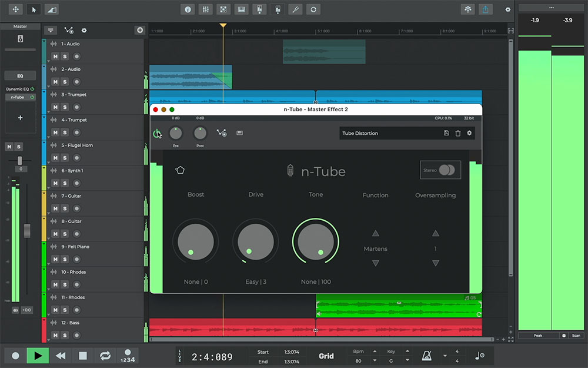Viewport: 588px width, 368px height.
Task: Mute the 5 - Flugel Horn track
Action: (x=55, y=158)
